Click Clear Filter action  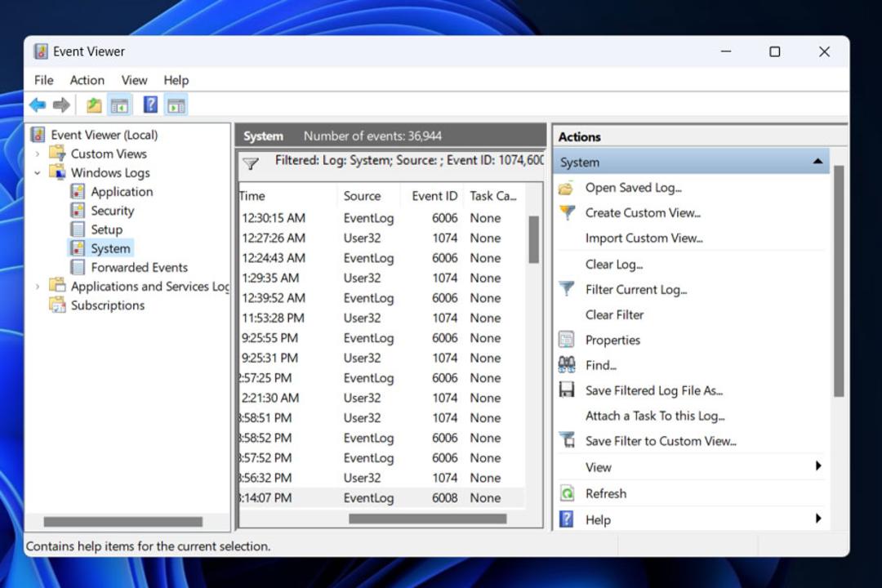[x=614, y=315]
